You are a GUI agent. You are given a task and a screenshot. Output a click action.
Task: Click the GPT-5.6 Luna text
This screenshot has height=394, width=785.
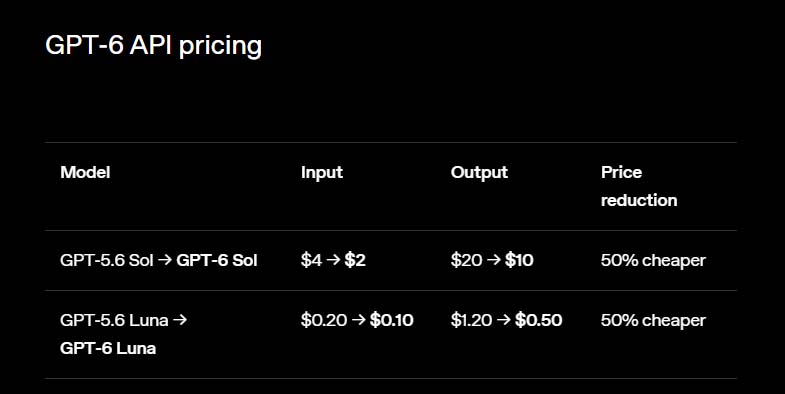(x=114, y=320)
